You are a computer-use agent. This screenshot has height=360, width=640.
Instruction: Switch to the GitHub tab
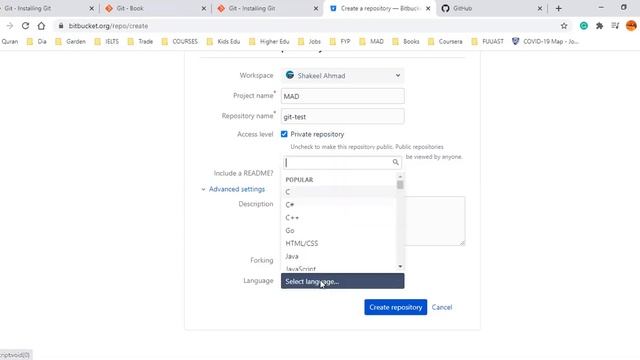pyautogui.click(x=491, y=8)
